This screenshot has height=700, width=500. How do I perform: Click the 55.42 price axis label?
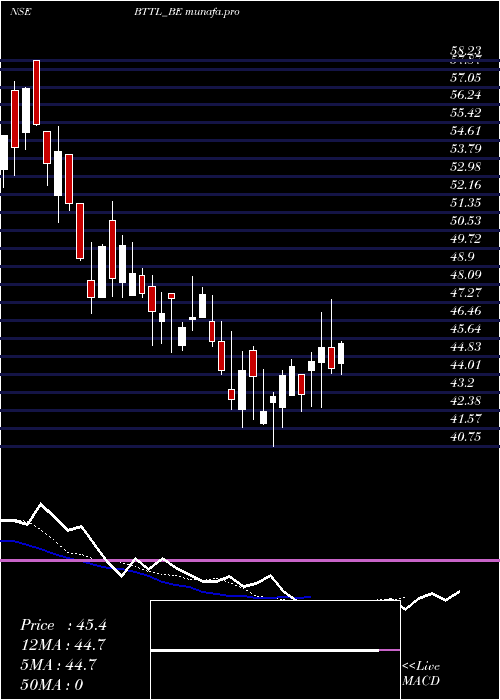(466, 112)
